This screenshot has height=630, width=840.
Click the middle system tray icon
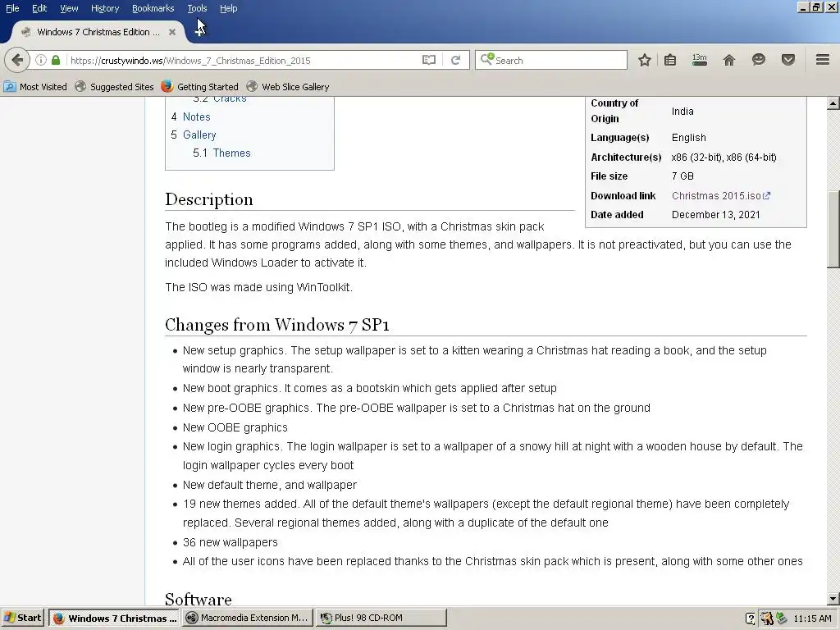(767, 619)
